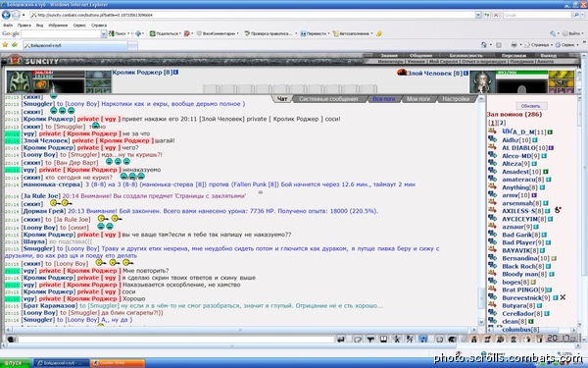Expand the Поиск toolbar dropdown
Screen dimensions: 588x368
[128, 33]
